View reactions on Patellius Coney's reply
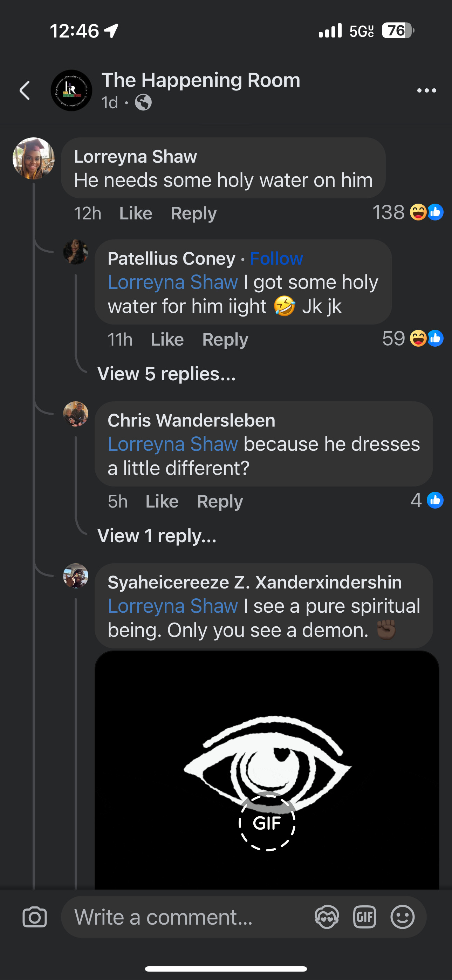This screenshot has height=980, width=452. coord(412,339)
